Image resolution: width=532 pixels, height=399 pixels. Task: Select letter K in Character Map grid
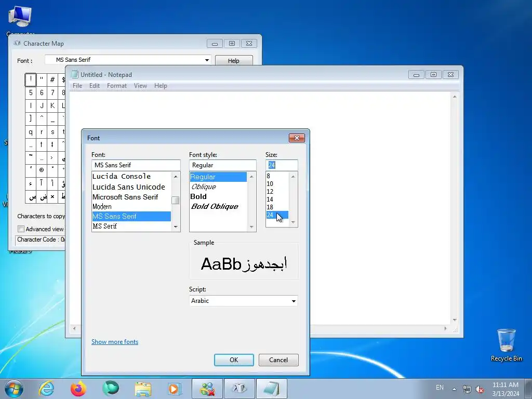(x=52, y=106)
